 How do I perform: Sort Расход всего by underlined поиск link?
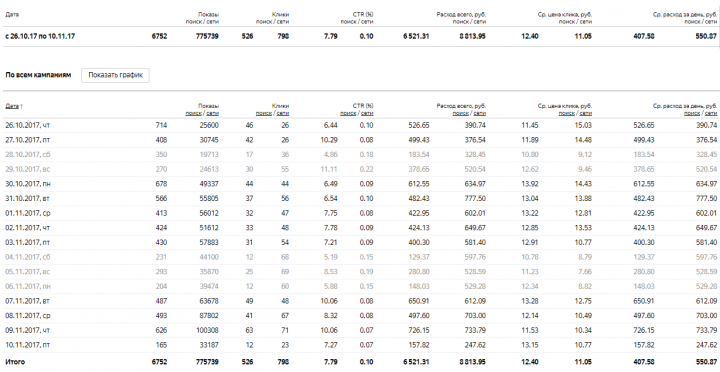point(461,113)
